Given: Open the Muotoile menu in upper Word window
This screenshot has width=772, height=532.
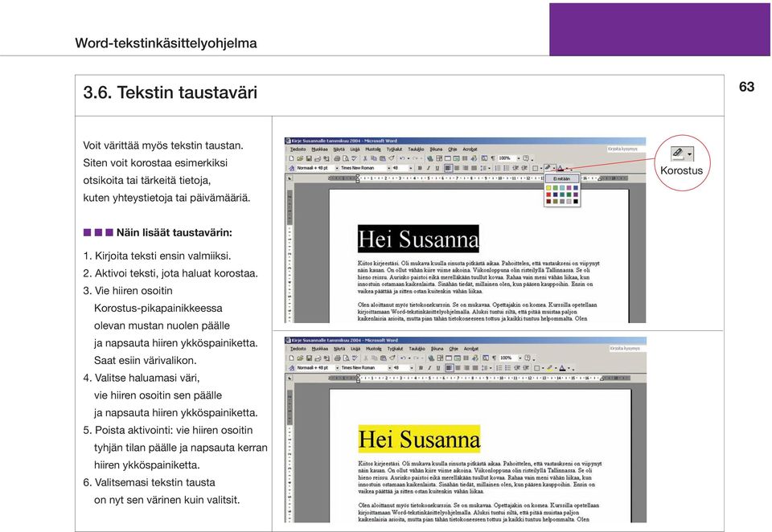Looking at the screenshot, I should click(x=373, y=149).
